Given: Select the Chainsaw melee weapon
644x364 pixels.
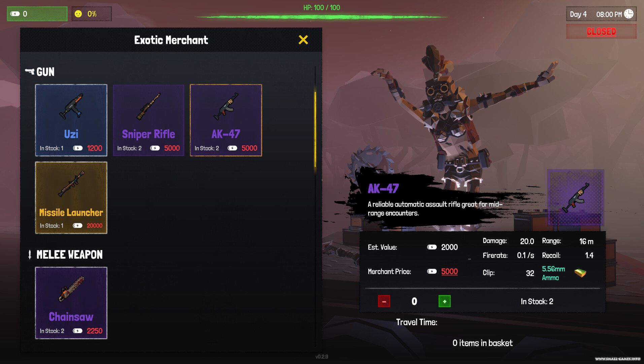Looking at the screenshot, I should coord(71,303).
